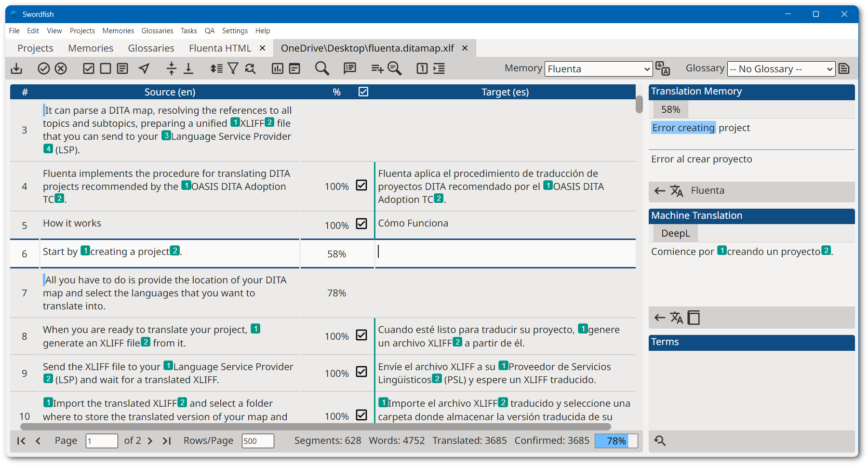
Task: Click the add term to glossary icon
Action: [x=377, y=68]
